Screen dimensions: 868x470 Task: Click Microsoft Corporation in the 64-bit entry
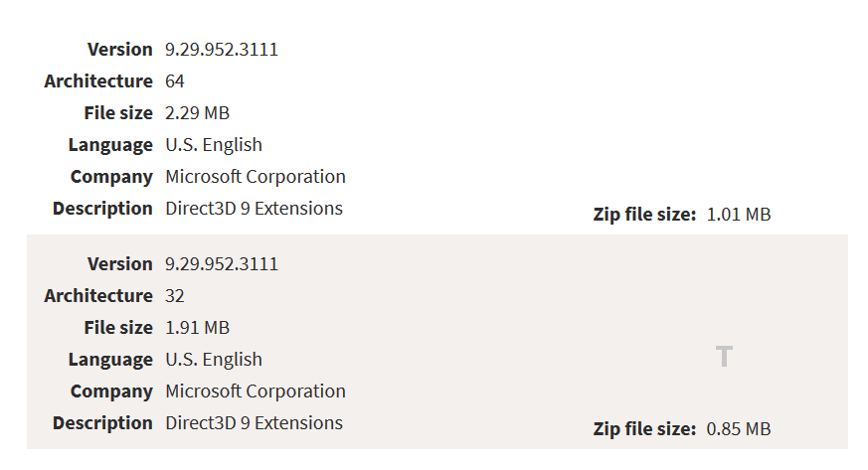[256, 177]
